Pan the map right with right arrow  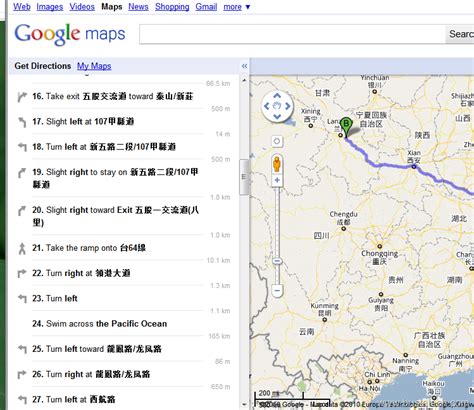pyautogui.click(x=288, y=106)
